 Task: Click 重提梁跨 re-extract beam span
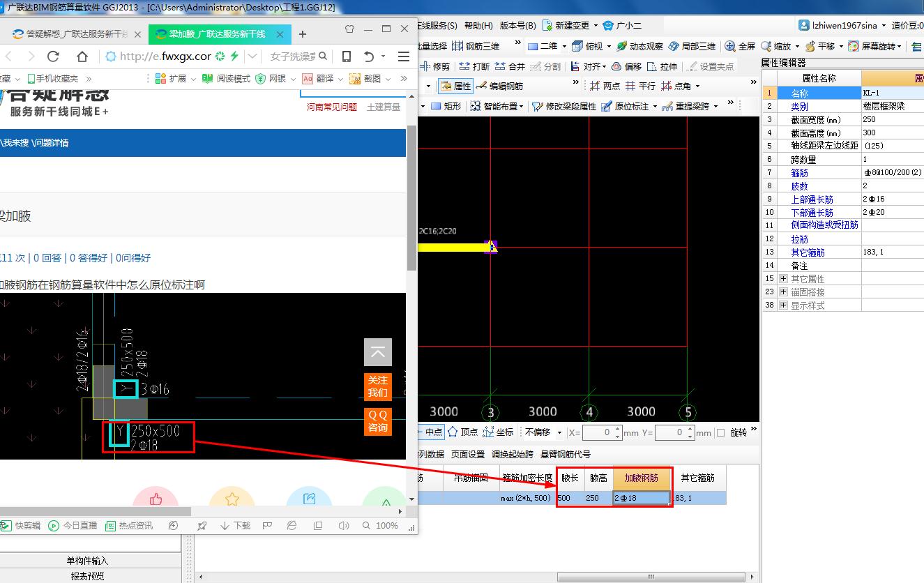(x=685, y=106)
